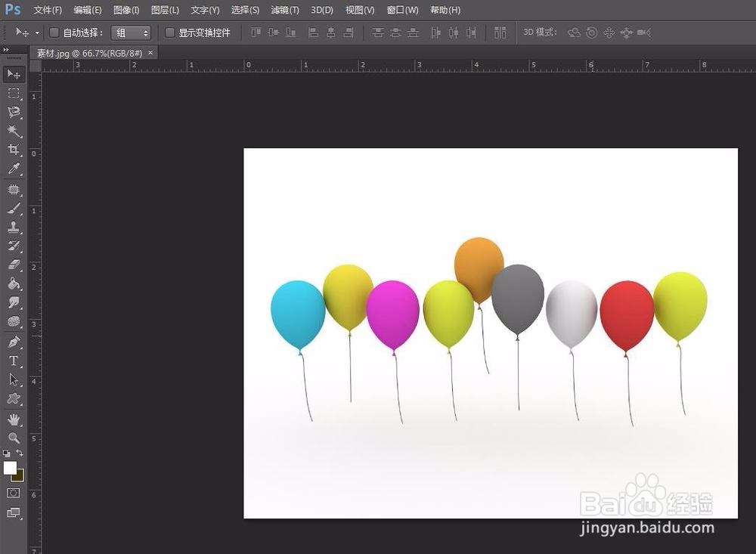Open the 组 auto-select dropdown

point(131,32)
